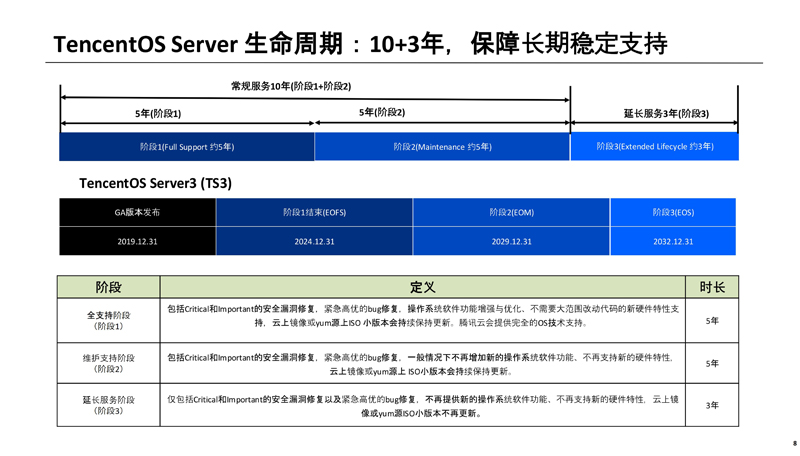Image resolution: width=800 pixels, height=456 pixels.
Task: Select the 2029.12.31 date cell
Action: point(511,241)
